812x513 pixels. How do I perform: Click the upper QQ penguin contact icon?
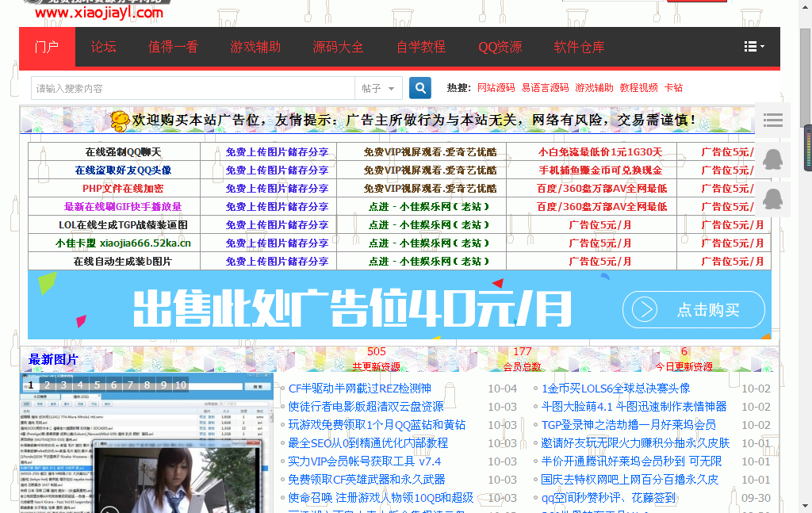pyautogui.click(x=772, y=160)
